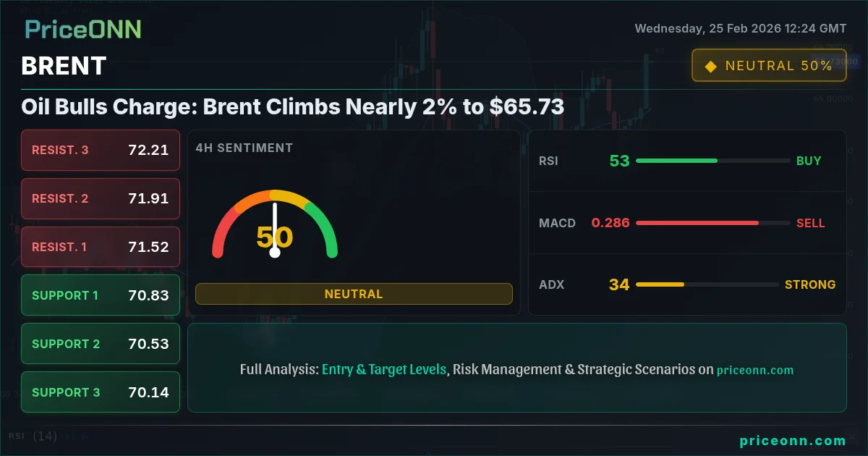The image size is (868, 456).
Task: Click the STRONG signal label
Action: pyautogui.click(x=810, y=284)
